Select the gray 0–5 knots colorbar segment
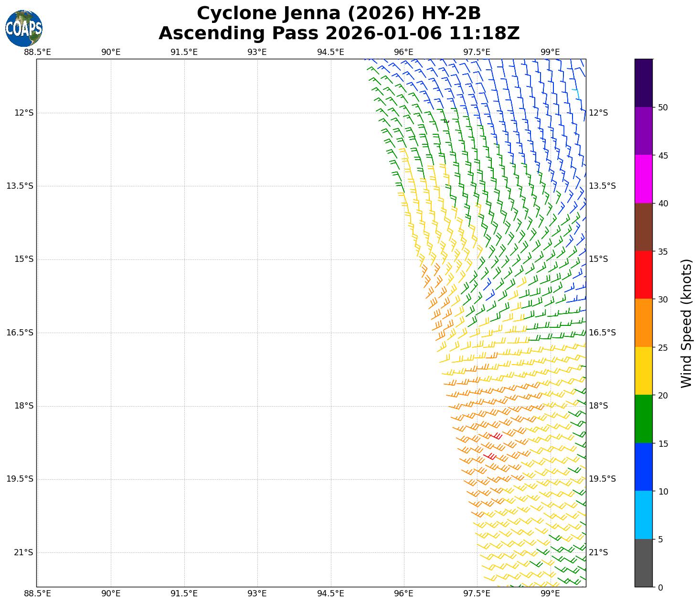 [x=643, y=563]
